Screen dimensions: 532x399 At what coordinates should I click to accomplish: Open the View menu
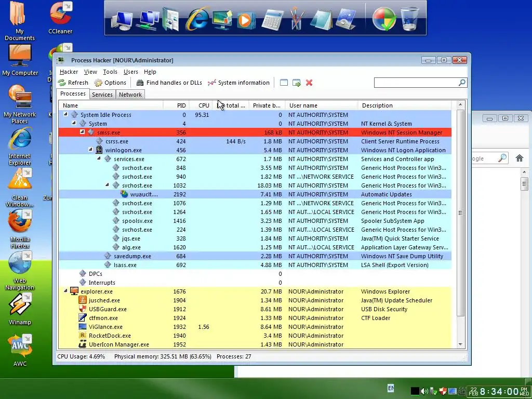click(90, 72)
